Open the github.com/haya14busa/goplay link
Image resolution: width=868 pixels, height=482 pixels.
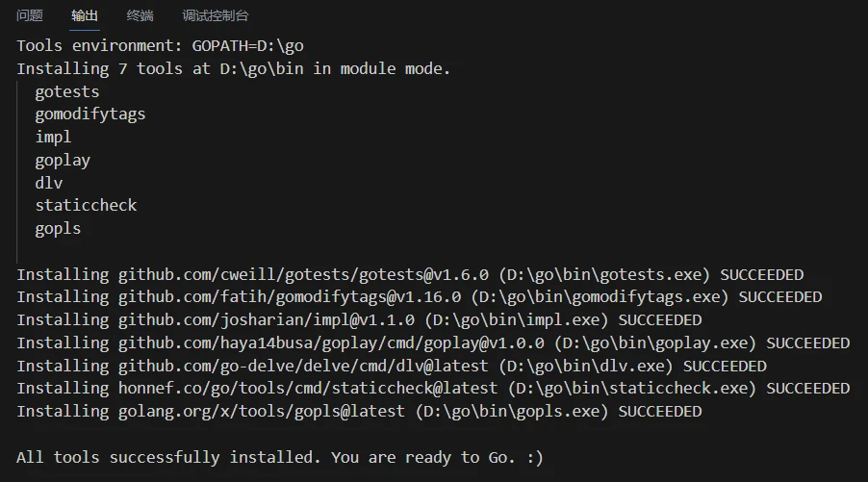pyautogui.click(x=331, y=343)
